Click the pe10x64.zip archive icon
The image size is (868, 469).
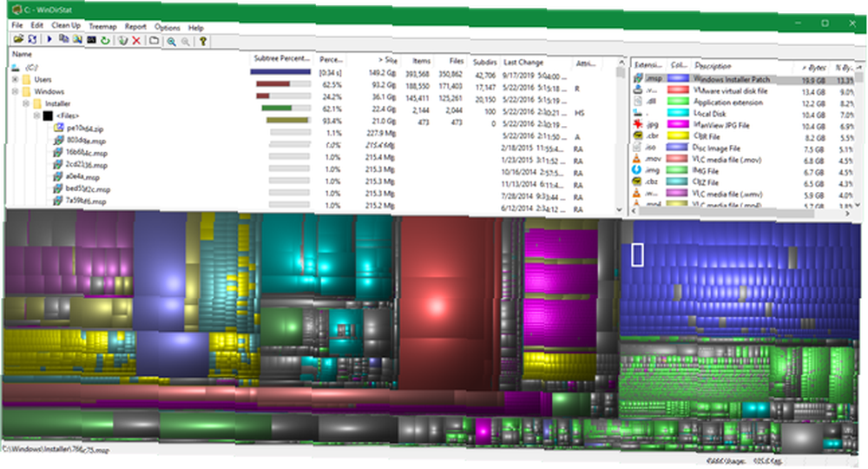click(59, 128)
